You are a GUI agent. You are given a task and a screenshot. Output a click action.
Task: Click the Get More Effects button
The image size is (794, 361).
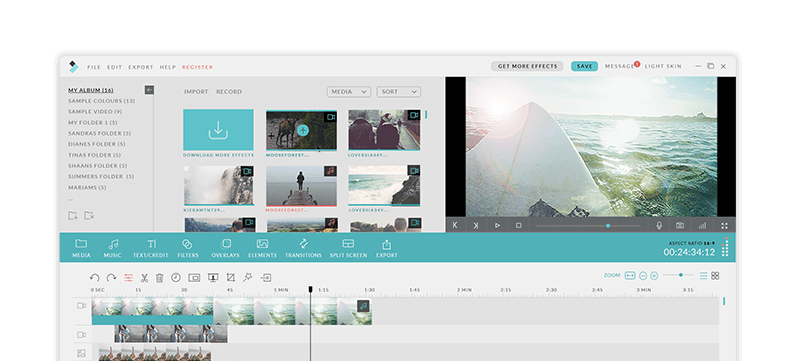coord(527,66)
